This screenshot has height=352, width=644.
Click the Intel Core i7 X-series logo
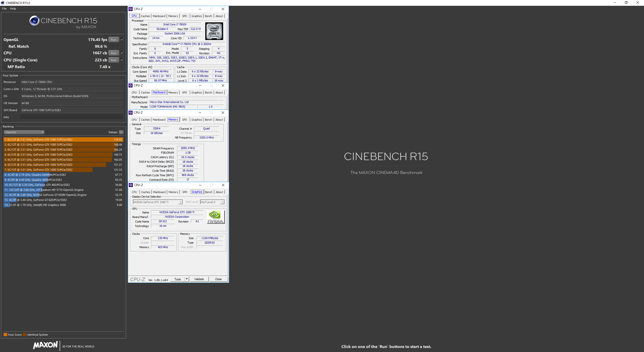(214, 31)
